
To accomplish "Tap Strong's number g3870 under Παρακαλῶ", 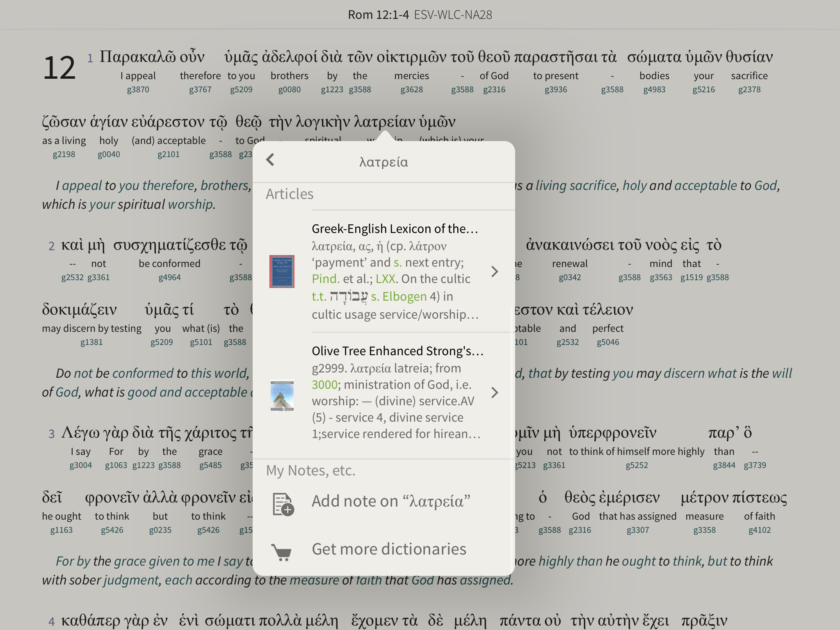I will click(x=138, y=90).
